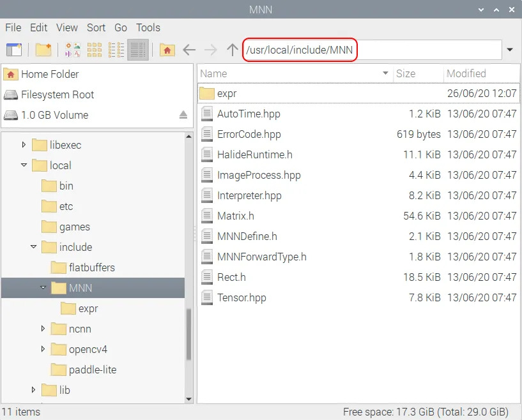Collapse the local folder in tree
This screenshot has width=522, height=420.
tap(24, 165)
